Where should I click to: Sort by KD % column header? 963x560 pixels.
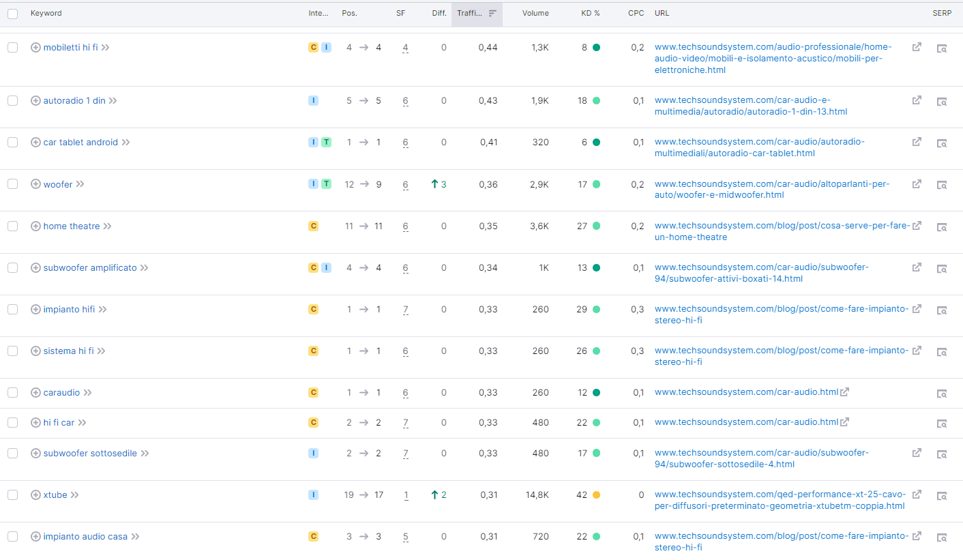click(591, 13)
